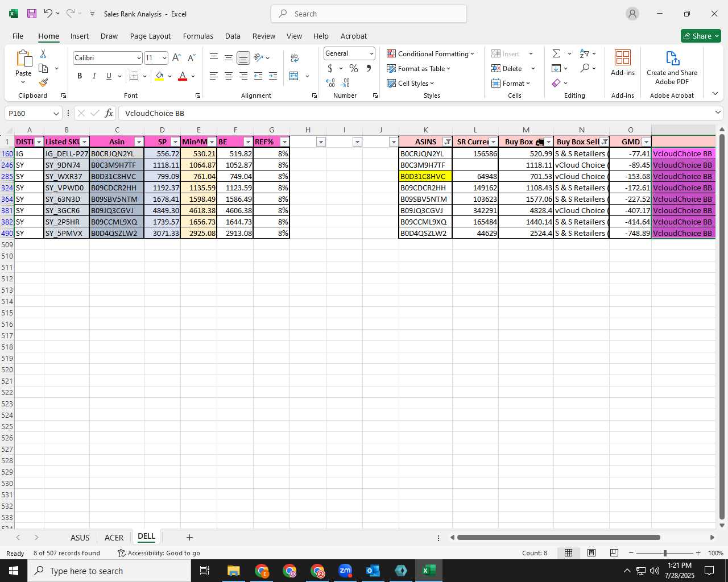Select Normal view button in status bar
The width and height of the screenshot is (728, 582).
(568, 553)
